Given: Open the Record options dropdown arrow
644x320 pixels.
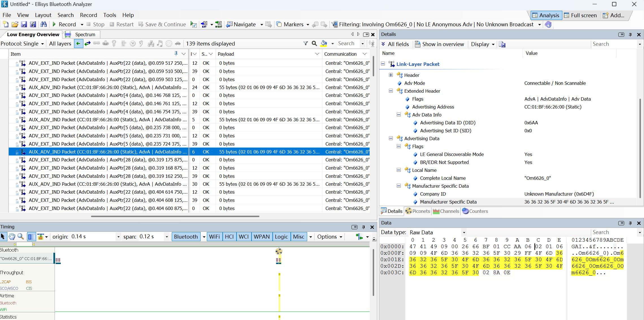Looking at the screenshot, I should point(82,25).
